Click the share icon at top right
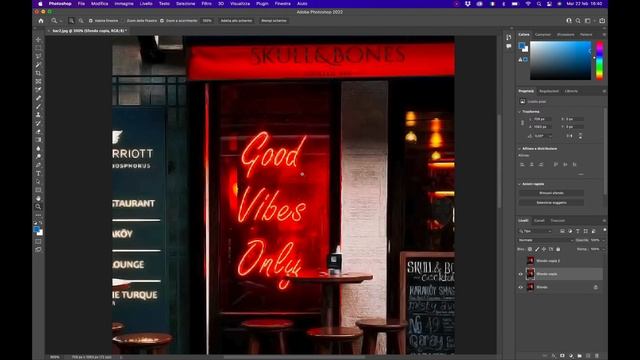Image resolution: width=640 pixels, height=360 pixels. [602, 20]
